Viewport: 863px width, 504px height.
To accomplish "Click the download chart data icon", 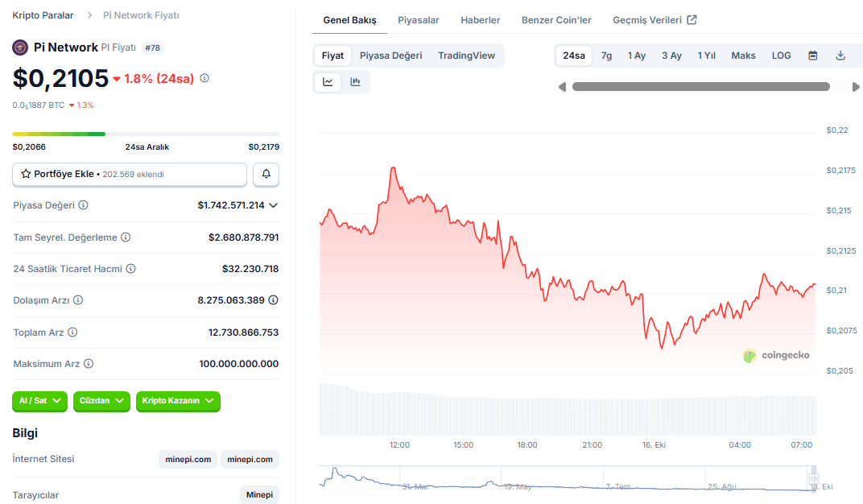I will tap(840, 56).
